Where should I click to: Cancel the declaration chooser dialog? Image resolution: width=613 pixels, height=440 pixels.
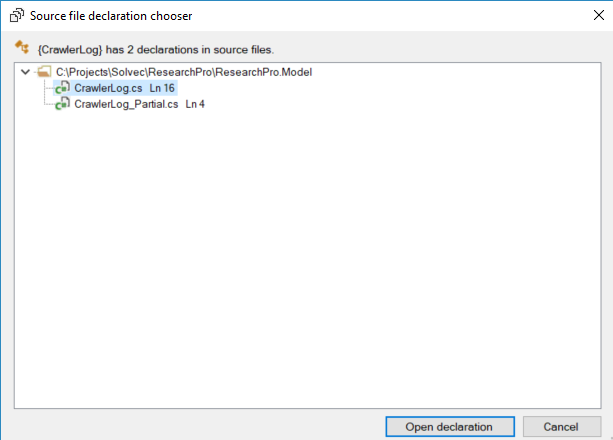point(562,427)
